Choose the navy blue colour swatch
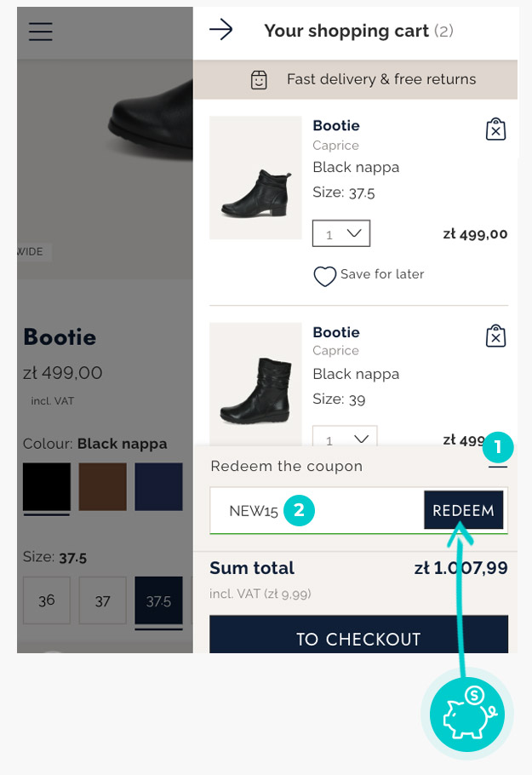Image resolution: width=532 pixels, height=775 pixels. pyautogui.click(x=158, y=487)
